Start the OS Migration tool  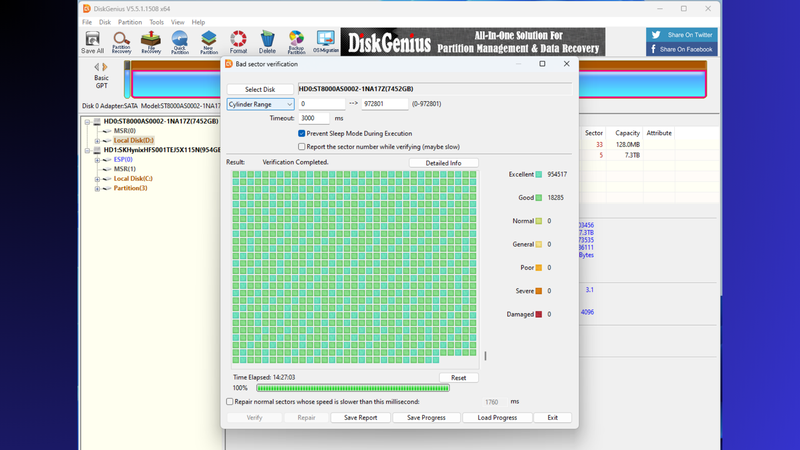325,42
